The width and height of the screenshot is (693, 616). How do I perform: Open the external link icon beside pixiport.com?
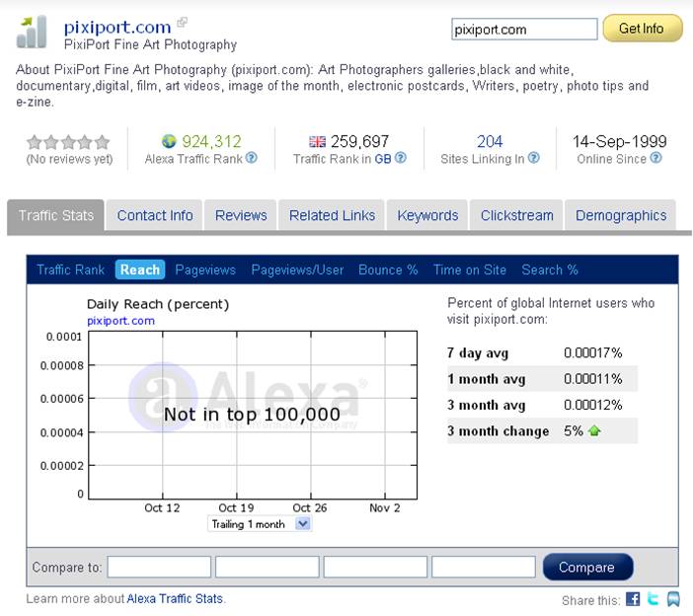click(182, 22)
